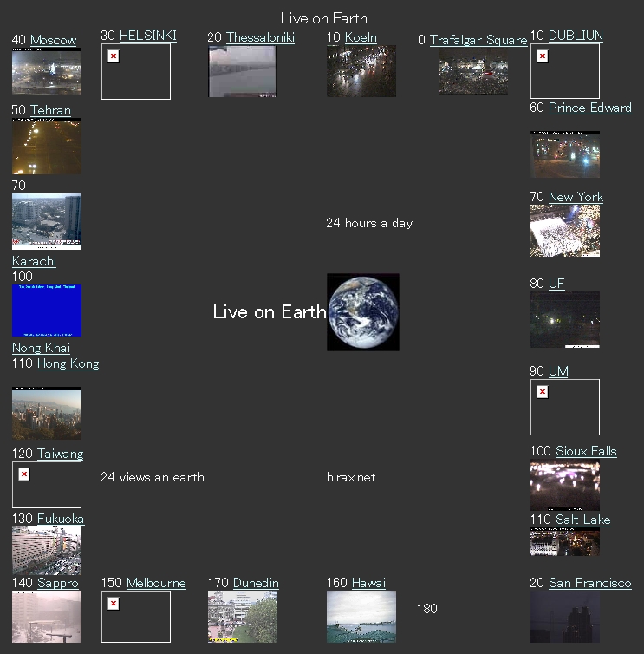Click the broken image under DUBLIUN
The image size is (644, 654).
tap(564, 71)
